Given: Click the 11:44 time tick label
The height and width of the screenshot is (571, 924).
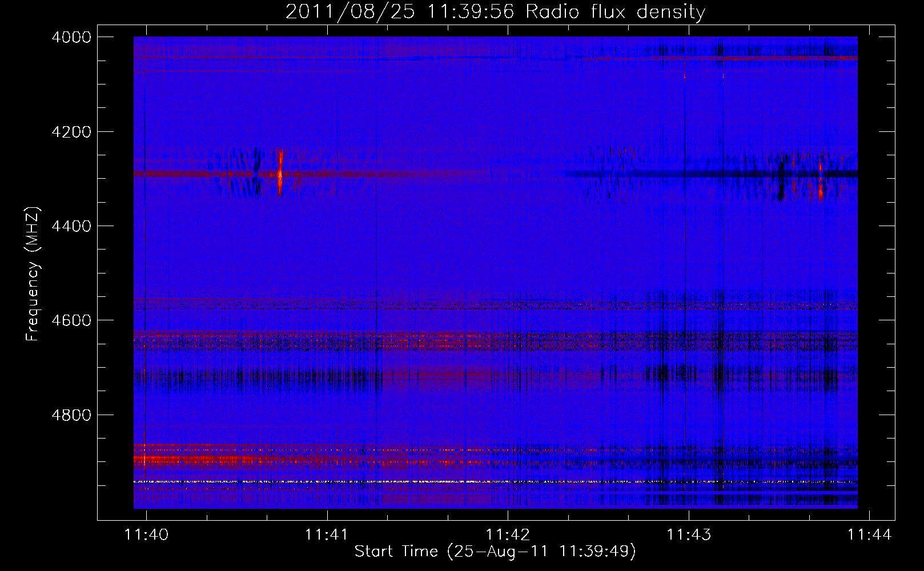Looking at the screenshot, I should [x=869, y=534].
